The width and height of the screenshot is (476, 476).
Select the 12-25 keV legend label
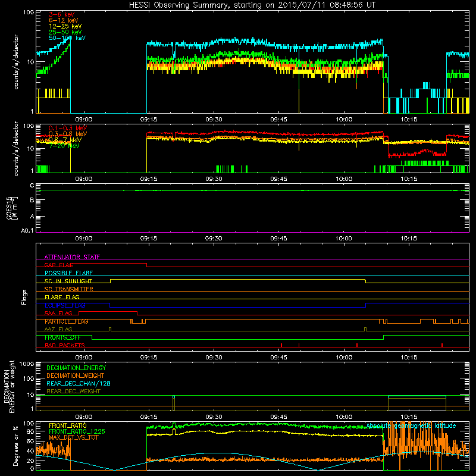(x=65, y=26)
